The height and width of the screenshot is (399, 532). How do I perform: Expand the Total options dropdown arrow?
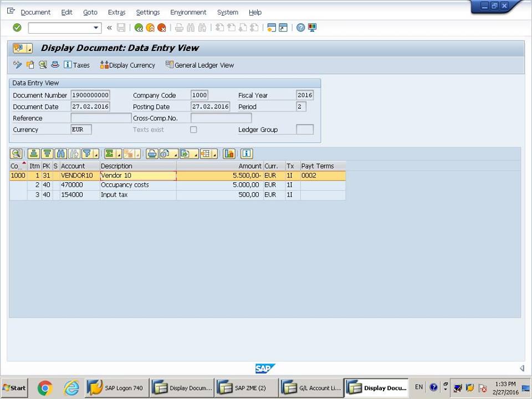click(x=119, y=155)
